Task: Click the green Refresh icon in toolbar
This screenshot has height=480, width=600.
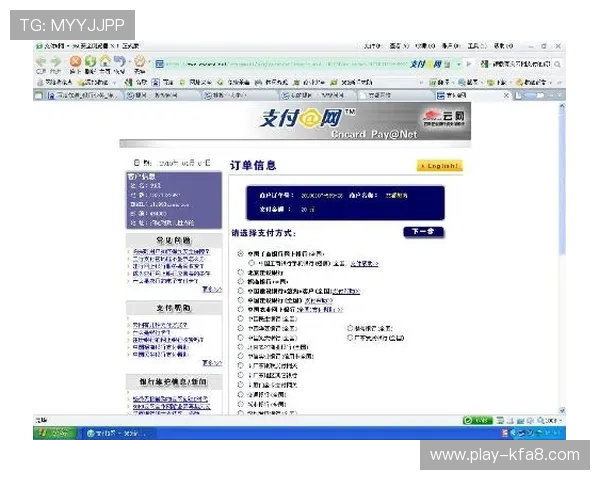Action: [90, 61]
